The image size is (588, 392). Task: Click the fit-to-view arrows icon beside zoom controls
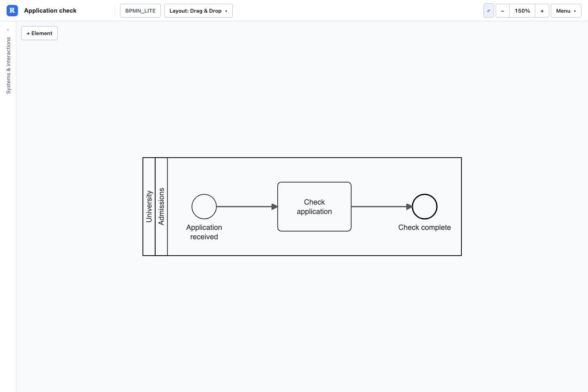pyautogui.click(x=489, y=11)
